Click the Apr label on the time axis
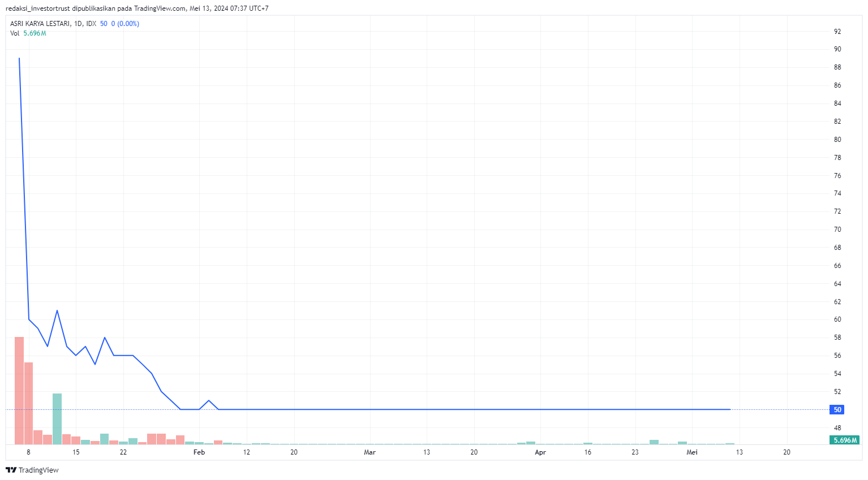This screenshot has height=480, width=868. point(540,452)
